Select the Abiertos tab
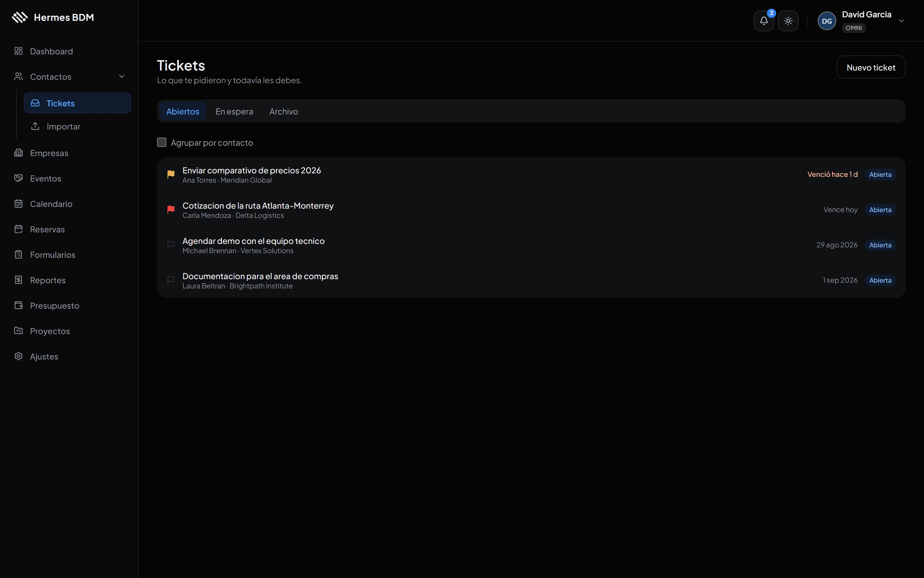 [x=182, y=111]
